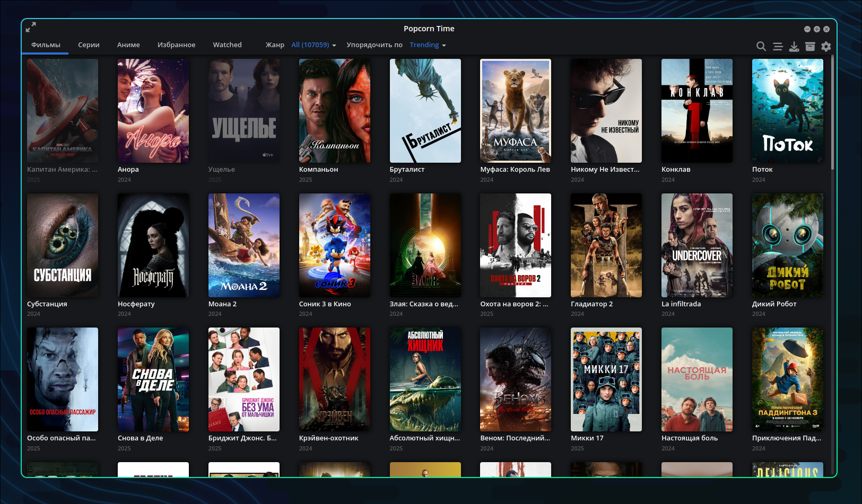The height and width of the screenshot is (504, 862).
Task: Open the Watched tab
Action: click(x=227, y=45)
